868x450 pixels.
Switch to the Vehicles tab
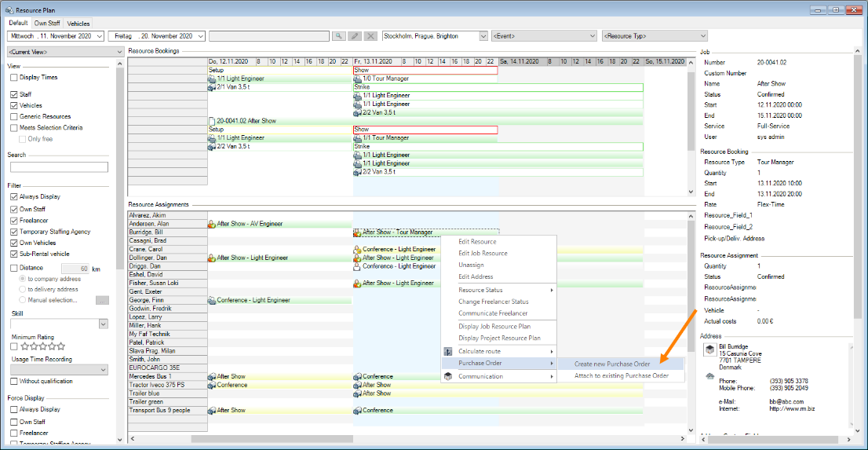coord(78,24)
